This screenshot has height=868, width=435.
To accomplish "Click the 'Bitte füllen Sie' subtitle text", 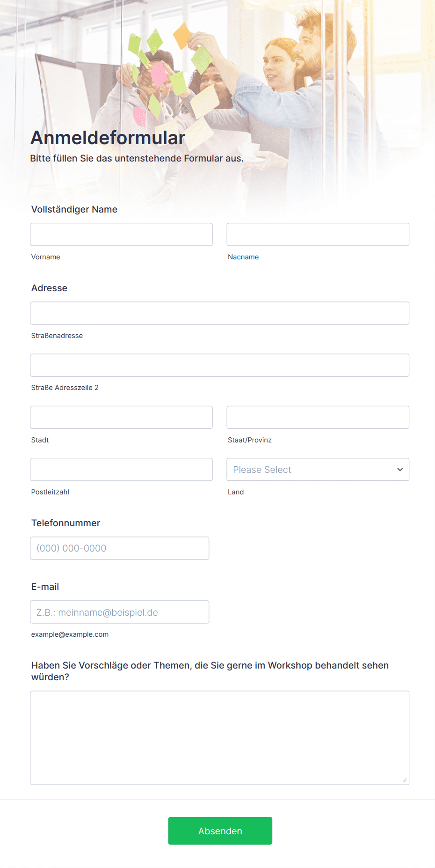I will [137, 158].
